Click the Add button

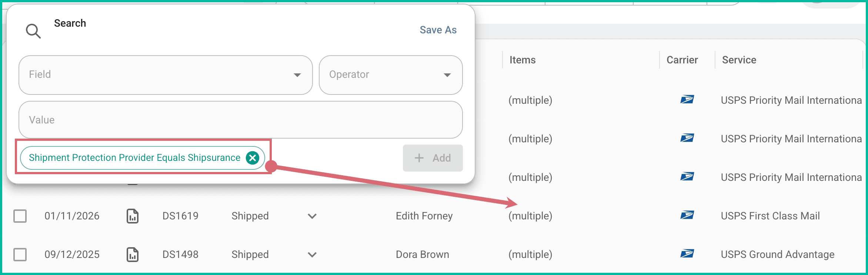[432, 158]
